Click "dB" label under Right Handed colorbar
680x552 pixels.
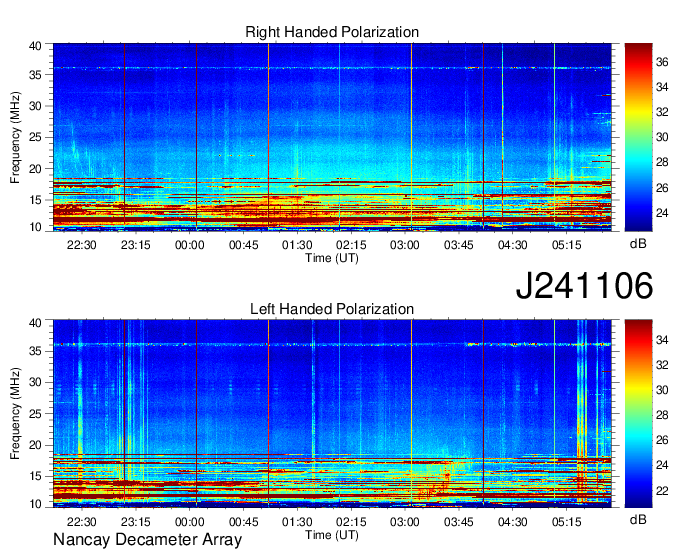[638, 243]
